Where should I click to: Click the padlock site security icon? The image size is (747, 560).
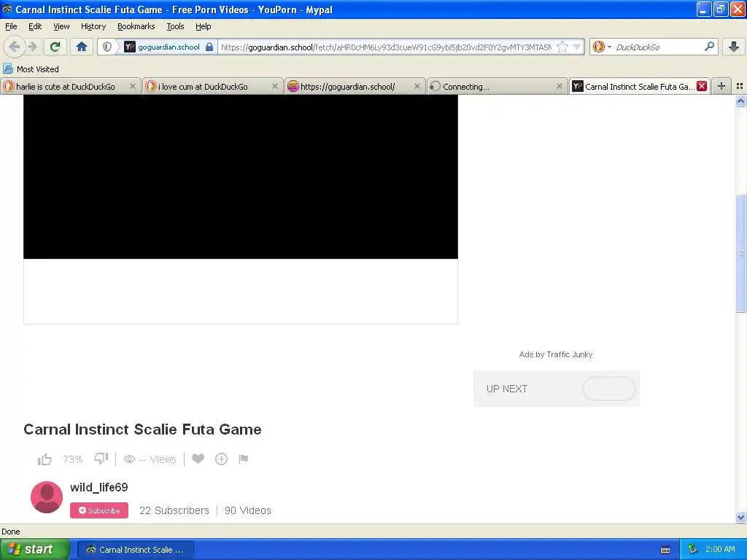coord(209,47)
